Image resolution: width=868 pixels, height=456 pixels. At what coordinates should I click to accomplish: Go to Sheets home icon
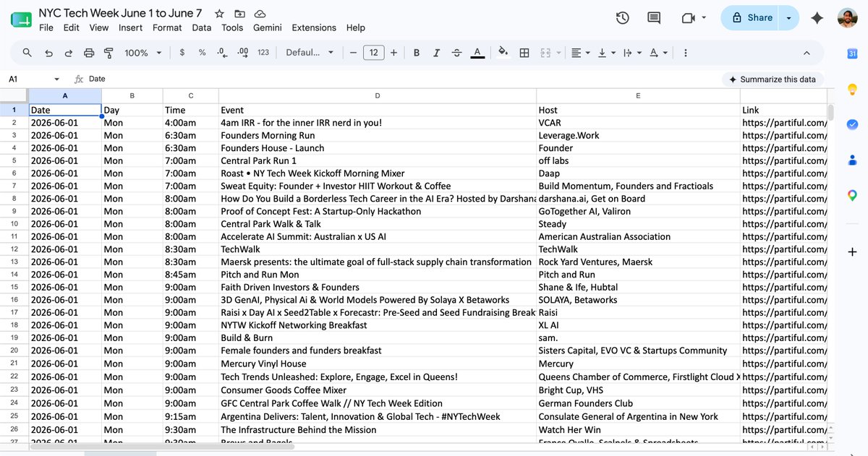point(21,20)
